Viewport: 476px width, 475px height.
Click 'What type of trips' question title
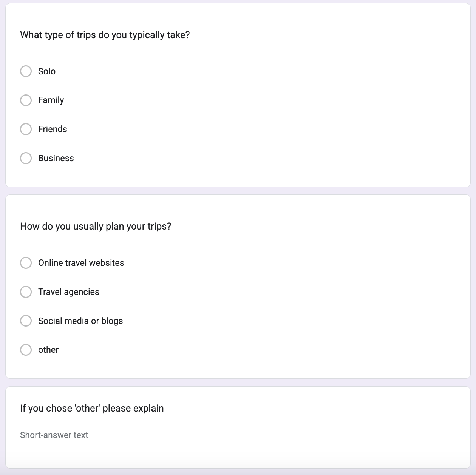[105, 35]
